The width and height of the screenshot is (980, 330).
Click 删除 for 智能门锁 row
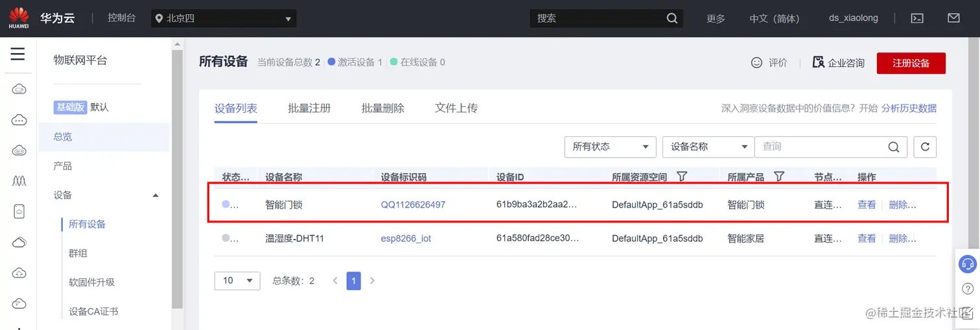tap(902, 205)
